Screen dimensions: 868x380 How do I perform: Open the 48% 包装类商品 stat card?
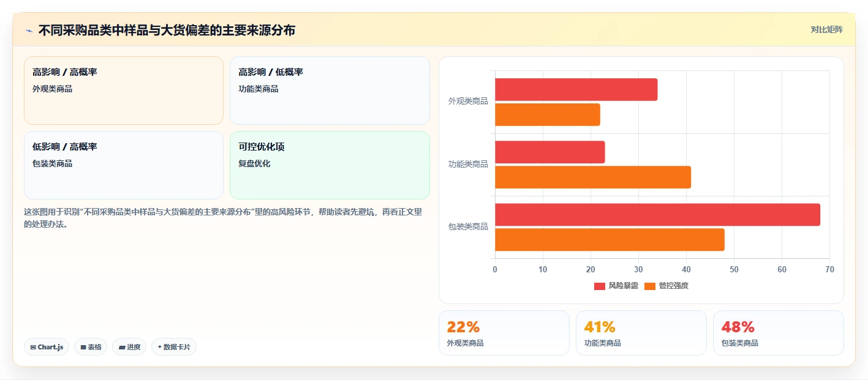(x=779, y=333)
